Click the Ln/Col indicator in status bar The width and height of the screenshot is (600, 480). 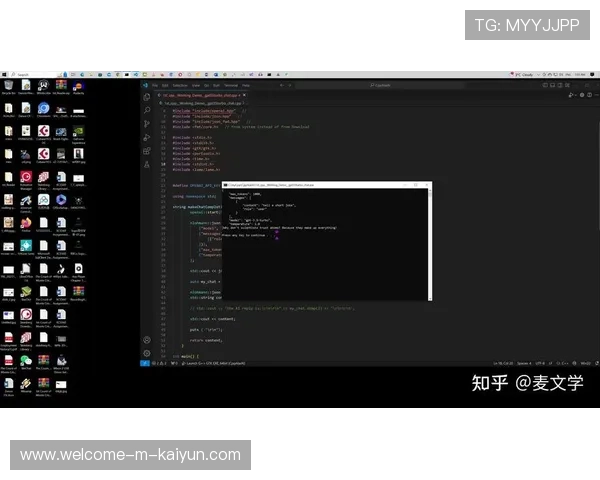(497, 364)
